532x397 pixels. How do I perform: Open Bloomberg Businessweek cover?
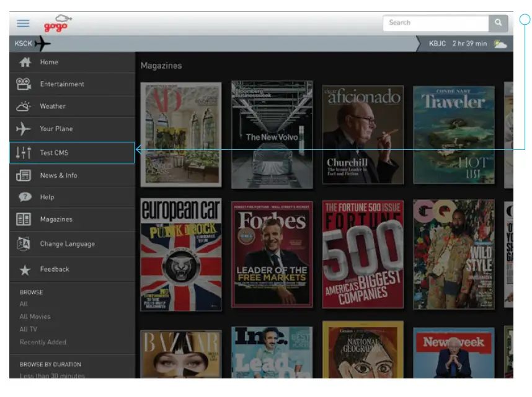pos(272,134)
